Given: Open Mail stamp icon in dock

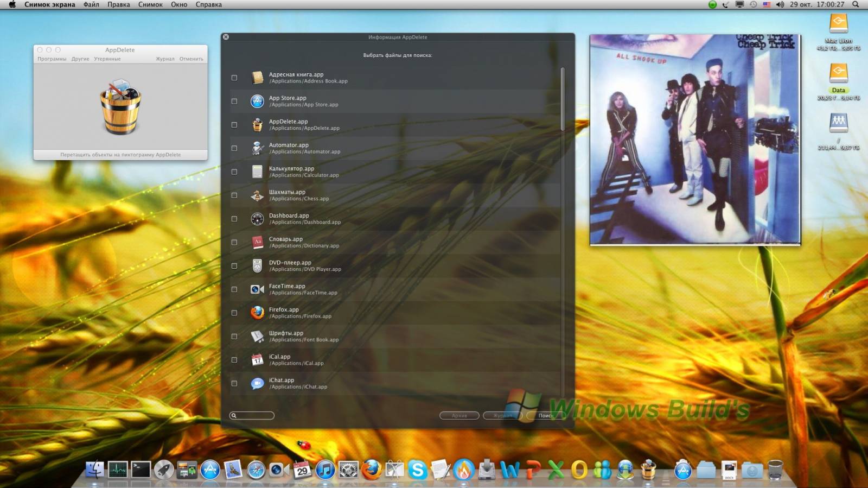Looking at the screenshot, I should tap(233, 469).
